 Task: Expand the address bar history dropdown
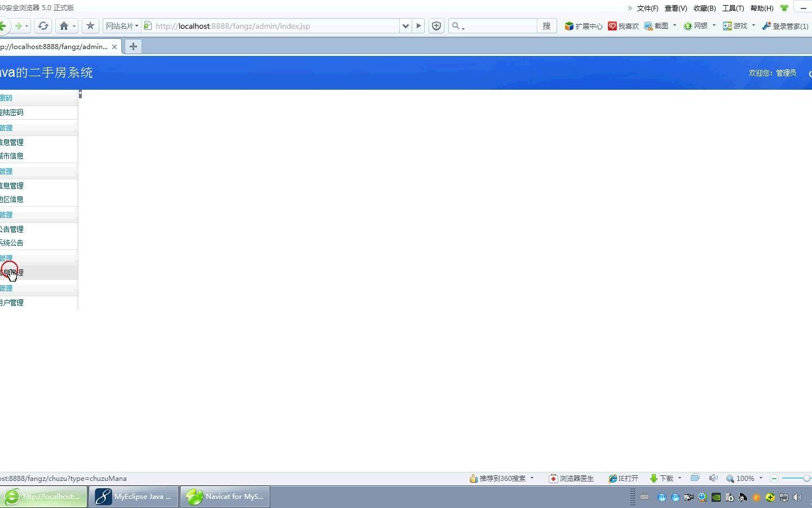(x=405, y=26)
